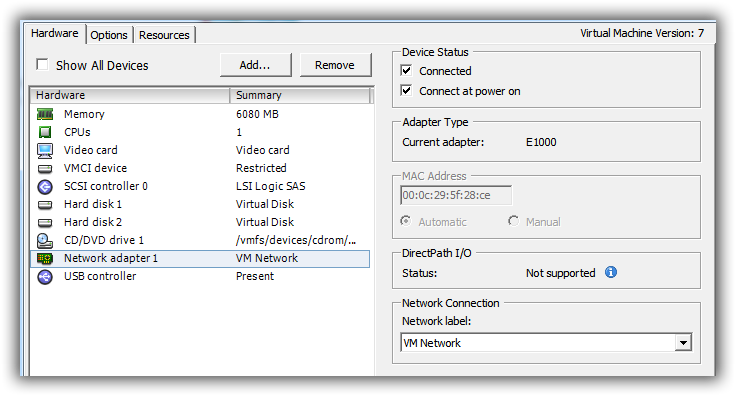
Task: Click the Remove button
Action: [x=335, y=65]
